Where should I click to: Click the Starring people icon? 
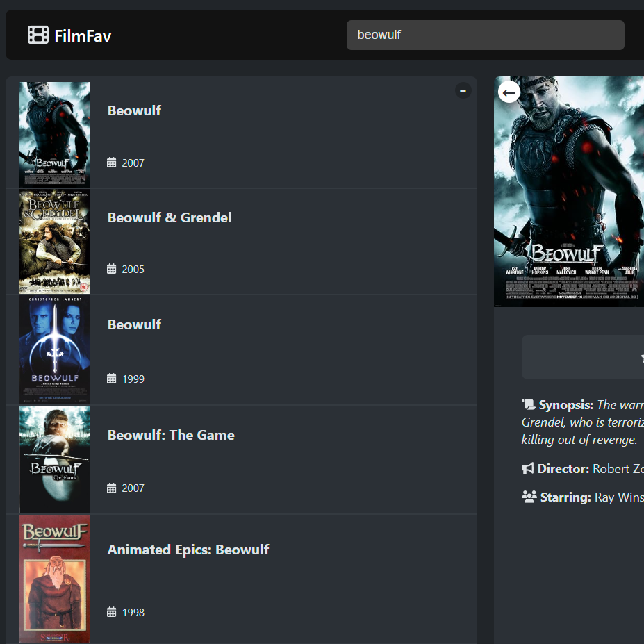529,497
